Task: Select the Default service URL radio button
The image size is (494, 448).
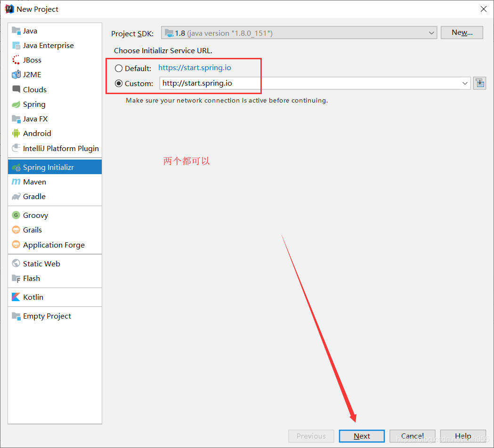Action: pos(119,68)
